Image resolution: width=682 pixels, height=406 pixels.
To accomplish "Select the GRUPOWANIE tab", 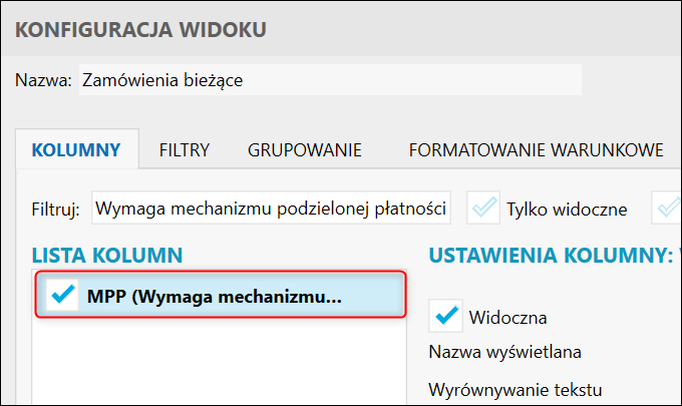I will pos(304,151).
